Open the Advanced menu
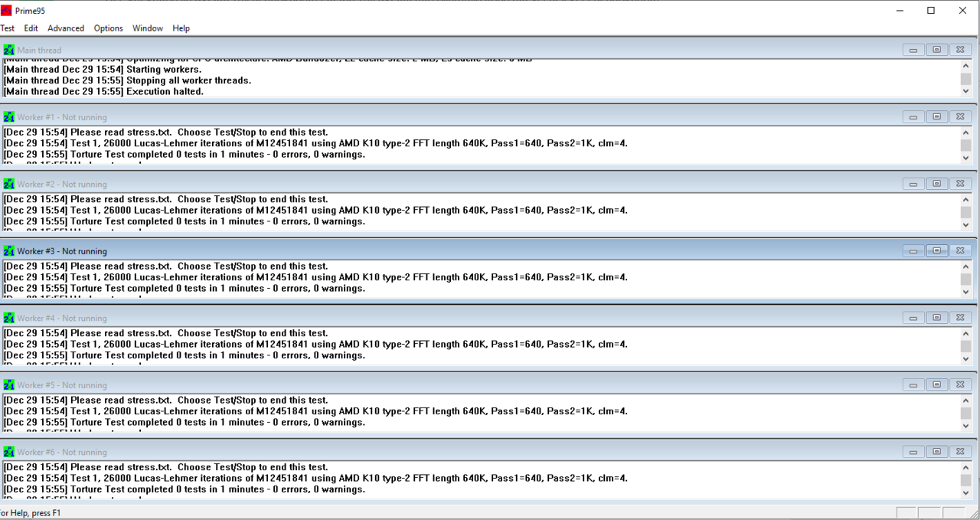Image resolution: width=980 pixels, height=520 pixels. (x=66, y=28)
